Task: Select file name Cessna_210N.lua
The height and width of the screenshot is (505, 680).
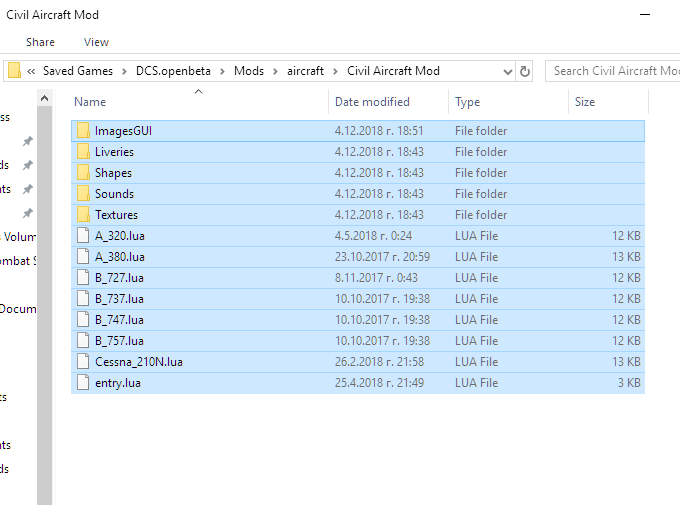Action: coord(139,362)
